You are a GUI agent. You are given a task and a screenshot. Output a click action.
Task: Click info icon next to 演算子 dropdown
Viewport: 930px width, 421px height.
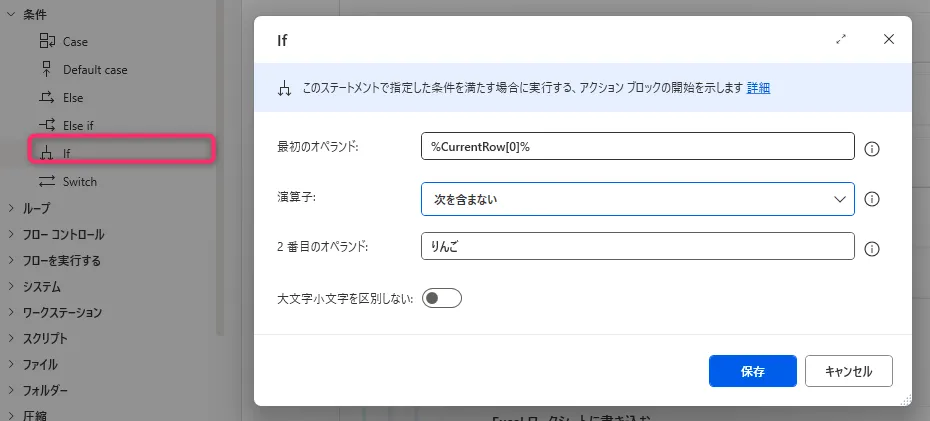click(x=871, y=199)
